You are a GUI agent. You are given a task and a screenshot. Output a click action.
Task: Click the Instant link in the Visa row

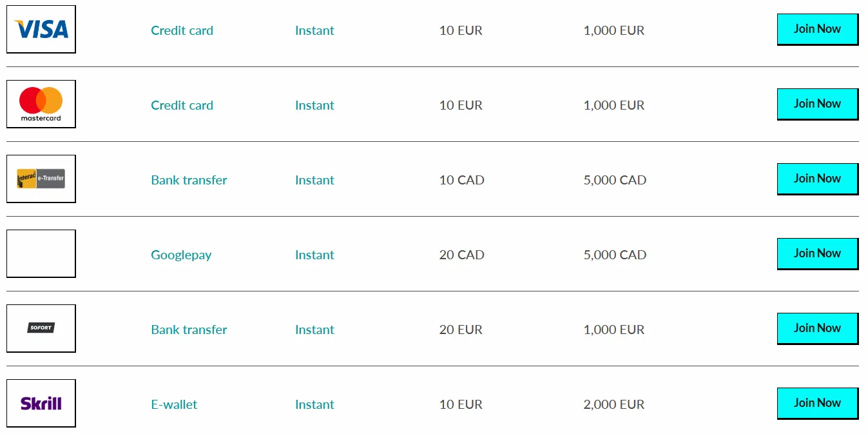314,30
